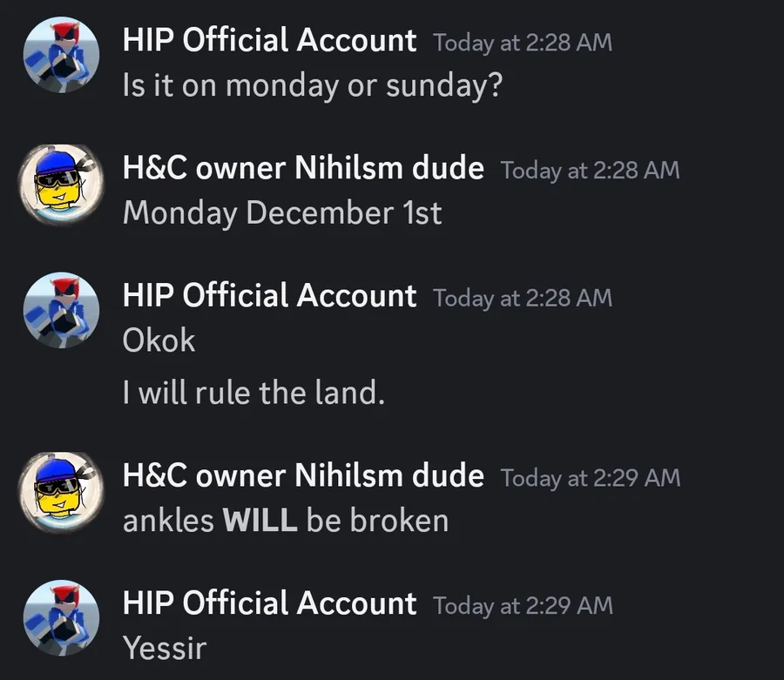Select the "Is it on monday or sunday?" message
The width and height of the screenshot is (784, 680).
point(313,85)
